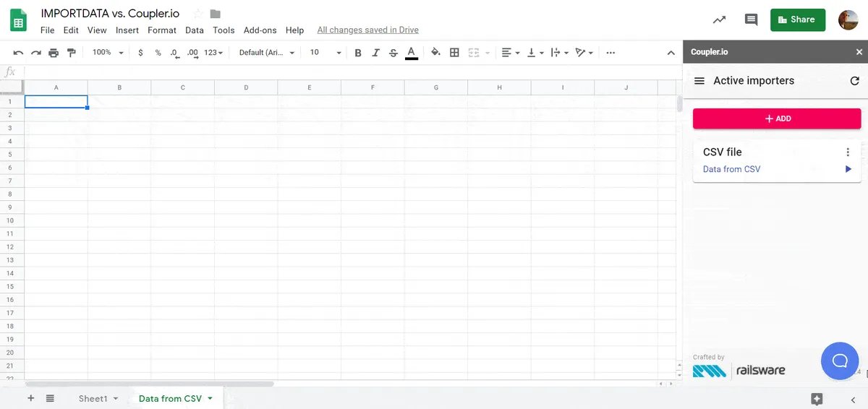868x409 pixels.
Task: Increase decimal places
Action: (x=192, y=53)
